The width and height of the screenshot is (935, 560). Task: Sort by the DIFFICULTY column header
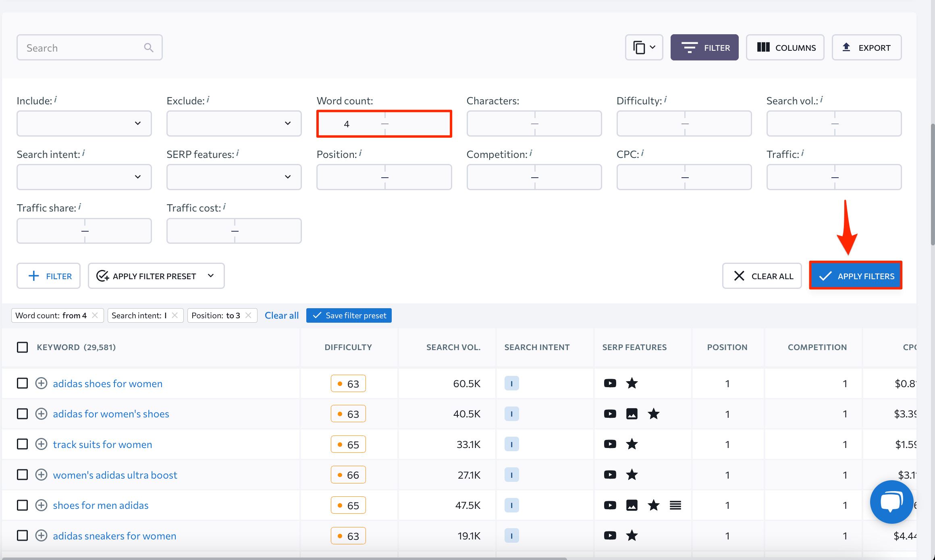coord(348,347)
